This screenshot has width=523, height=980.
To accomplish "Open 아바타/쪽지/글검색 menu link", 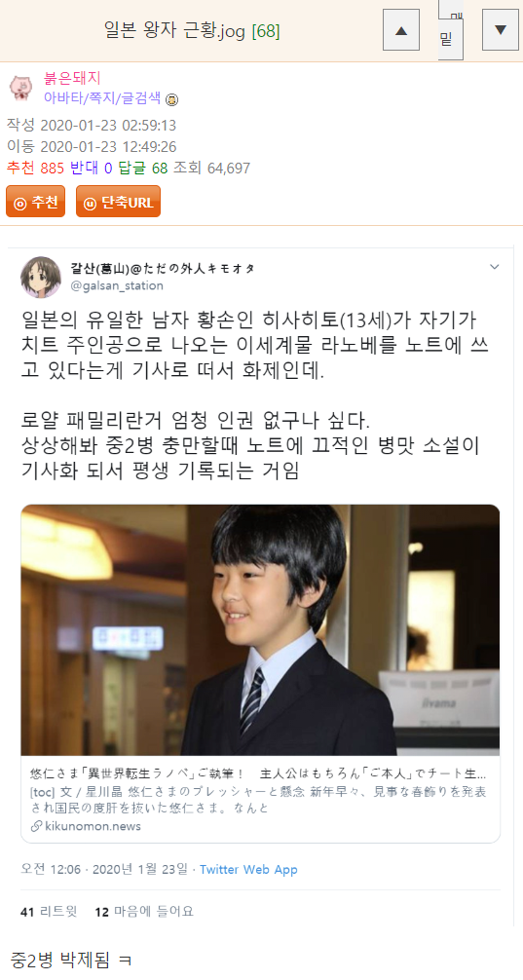I will point(102,98).
